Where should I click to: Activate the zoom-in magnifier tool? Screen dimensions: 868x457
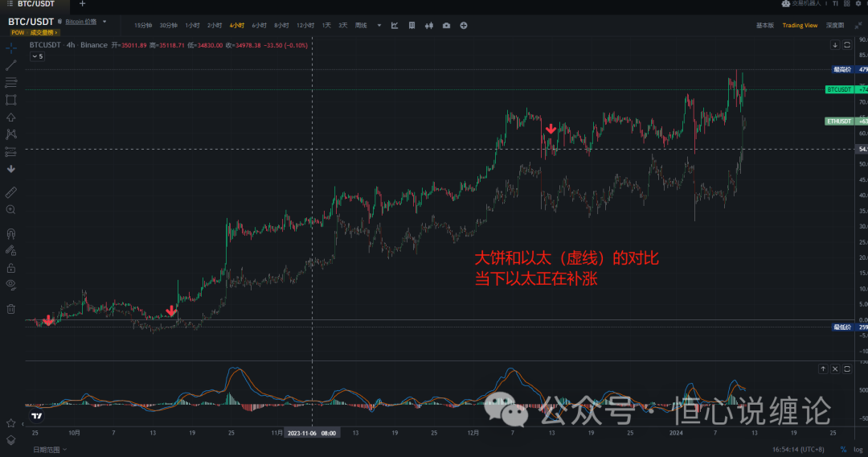click(10, 209)
